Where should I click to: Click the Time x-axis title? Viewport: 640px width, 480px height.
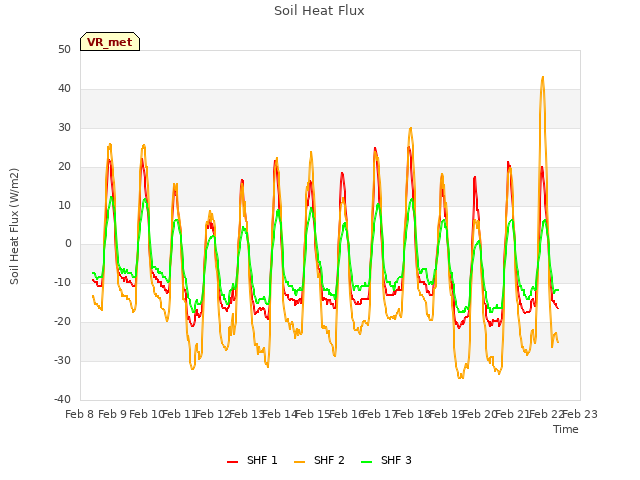(566, 429)
